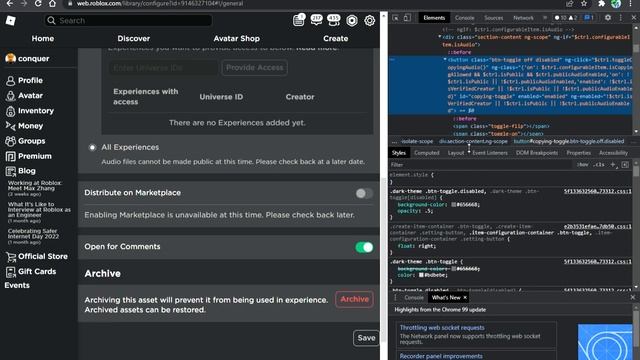Toggle Distribute on Marketplace switch
This screenshot has height=360, width=640.
[x=364, y=193]
